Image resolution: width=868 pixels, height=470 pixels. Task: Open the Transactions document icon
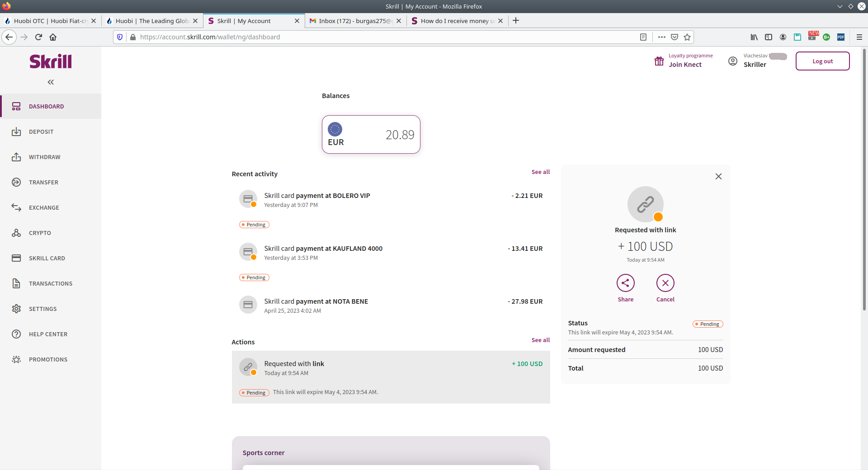pyautogui.click(x=16, y=283)
